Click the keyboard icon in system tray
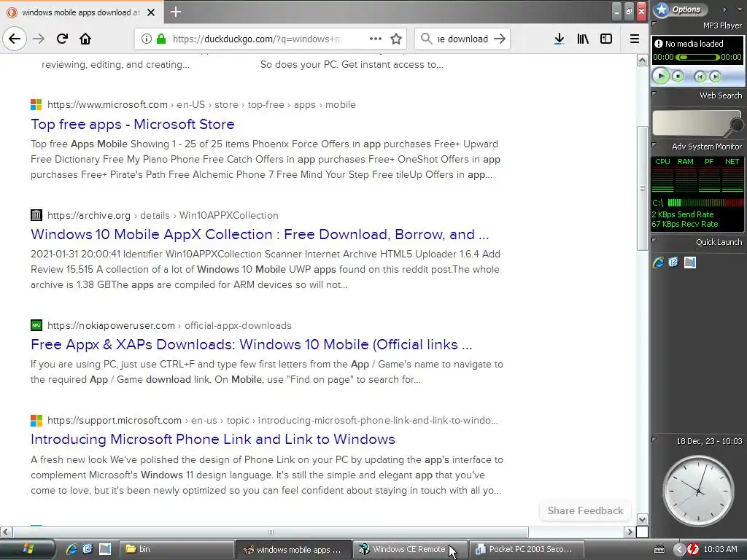This screenshot has width=747, height=560. point(659,550)
